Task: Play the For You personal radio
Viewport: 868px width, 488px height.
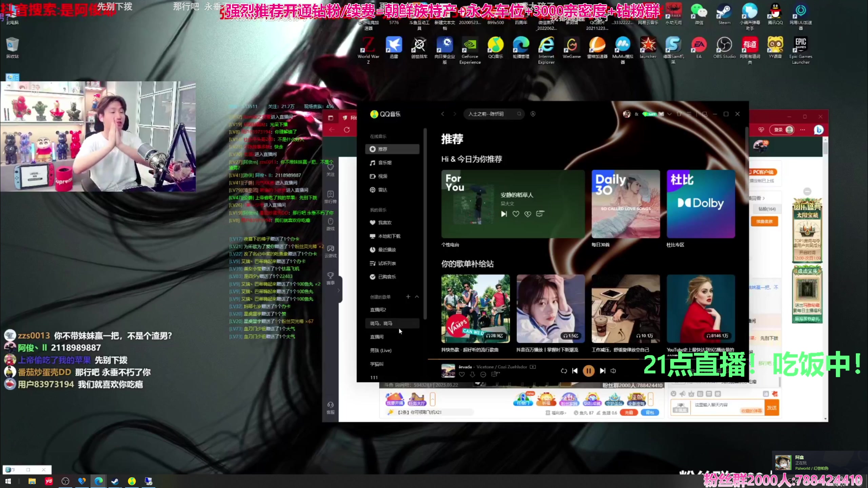Action: 504,214
